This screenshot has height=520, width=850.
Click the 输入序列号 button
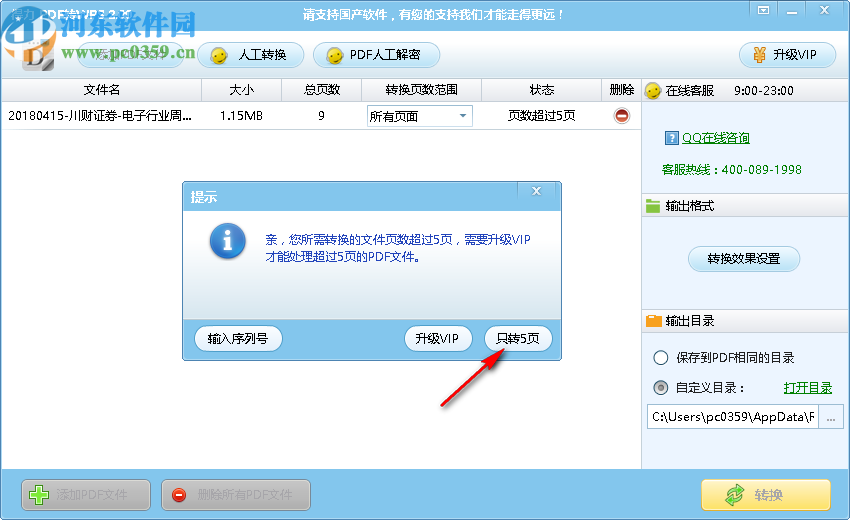click(238, 338)
